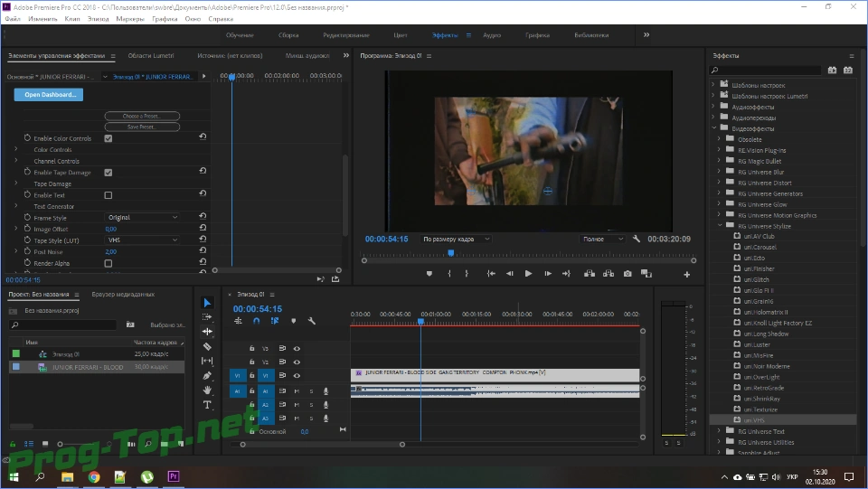The width and height of the screenshot is (868, 489).
Task: Select JUNIOR FERRARI video clip on V1
Action: pos(495,374)
